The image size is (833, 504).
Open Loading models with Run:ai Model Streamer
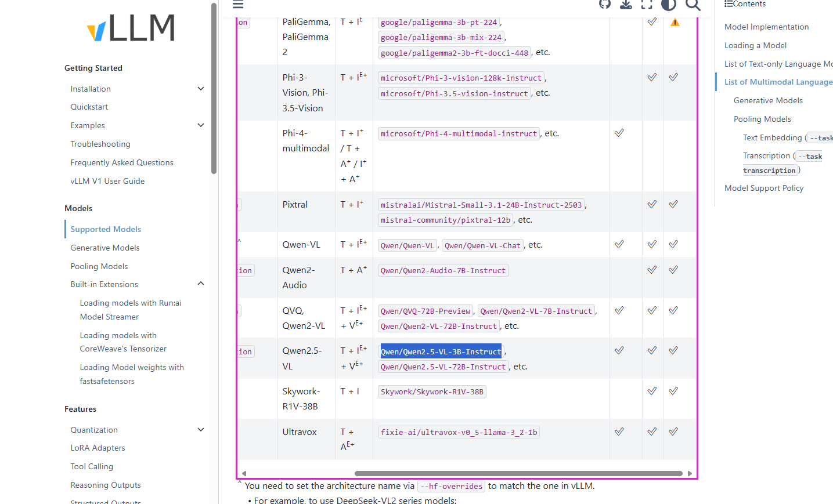point(131,310)
